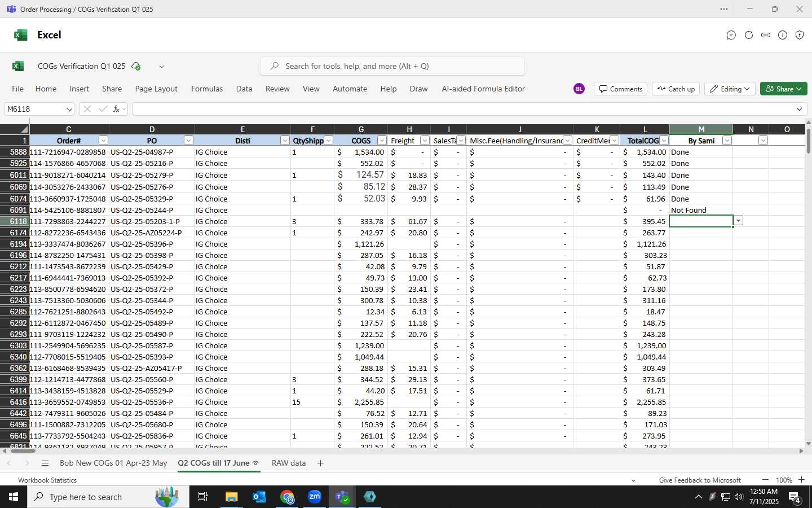Click the saved-to-cloud status icon

(x=136, y=66)
